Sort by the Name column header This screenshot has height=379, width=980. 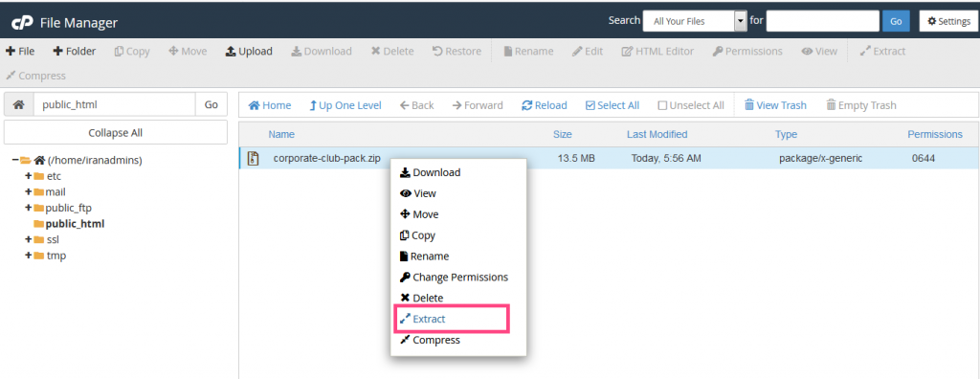coord(281,134)
